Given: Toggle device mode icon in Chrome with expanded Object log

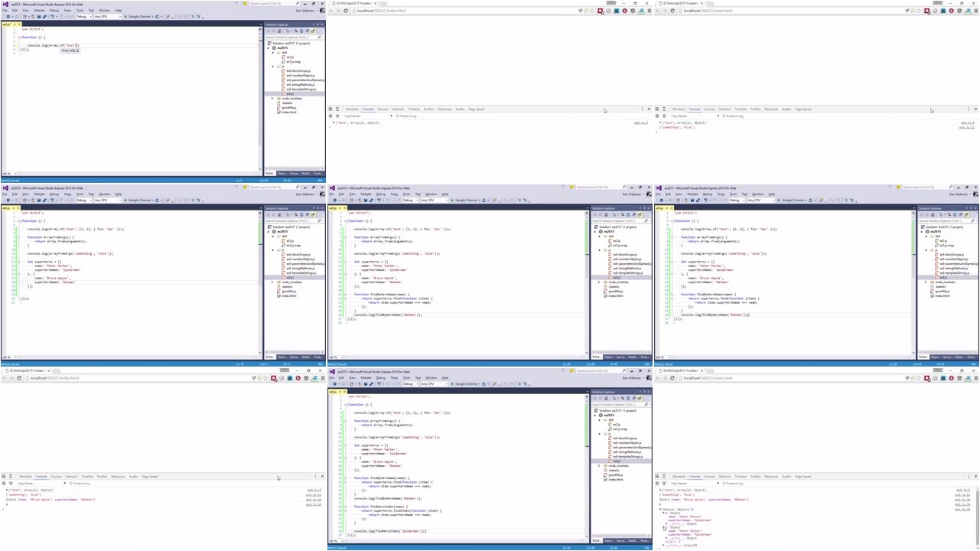Looking at the screenshot, I should pos(664,476).
